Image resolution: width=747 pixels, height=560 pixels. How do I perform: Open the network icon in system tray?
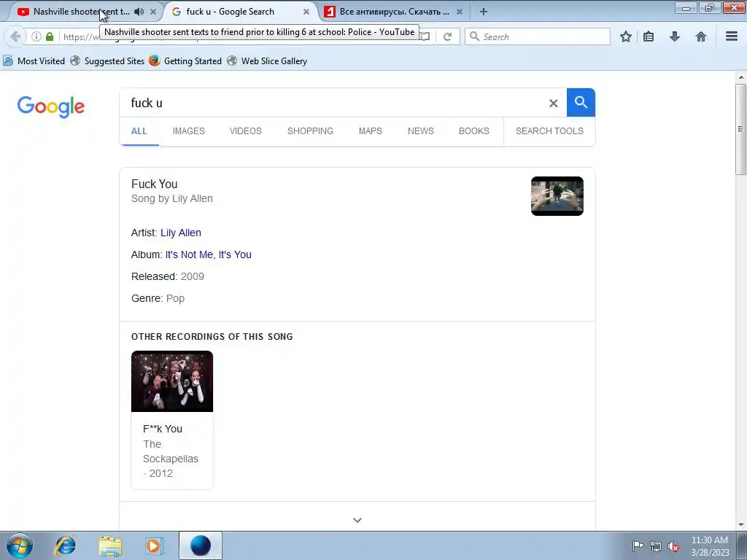coord(656,547)
